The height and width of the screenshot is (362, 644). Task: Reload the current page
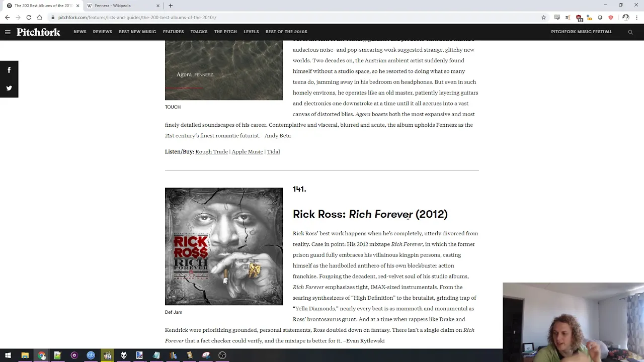(x=29, y=17)
